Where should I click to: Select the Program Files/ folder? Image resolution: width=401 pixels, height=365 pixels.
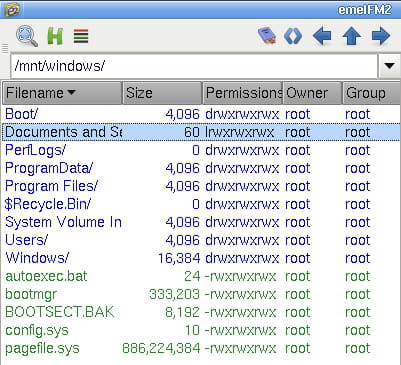click(51, 186)
